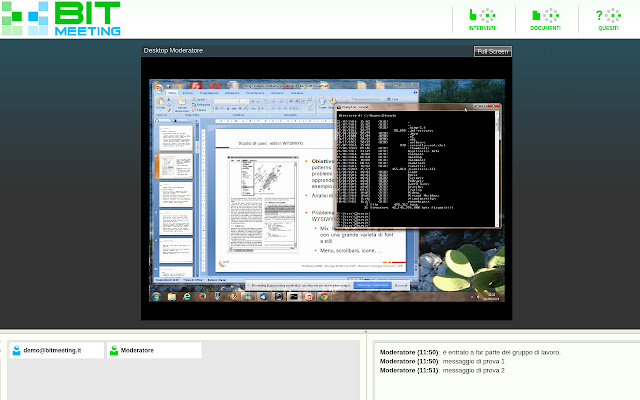
Task: Select the third slide thumbnail in PowerPoint
Action: pyautogui.click(x=176, y=194)
